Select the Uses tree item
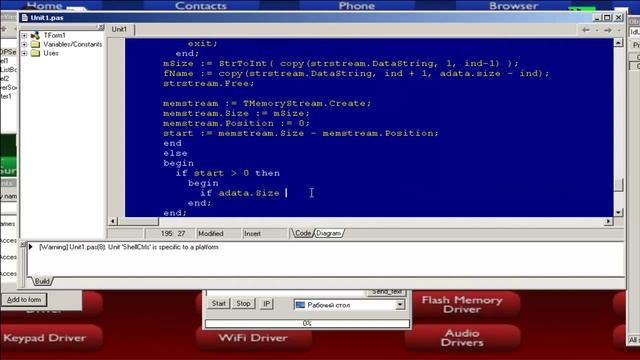This screenshot has height=360, width=640. [51, 53]
